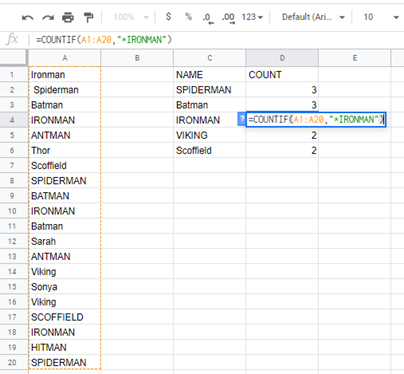The width and height of the screenshot is (404, 374).
Task: Open the 123 number formats dropdown
Action: click(x=252, y=17)
